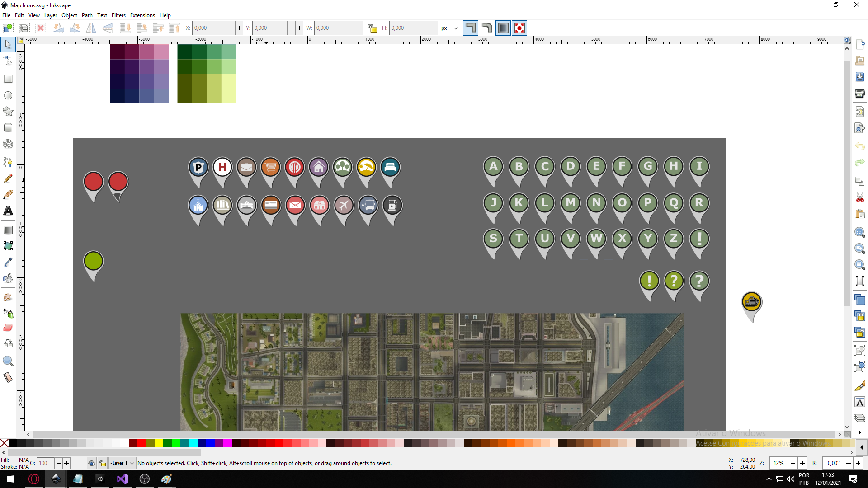Open the px units dropdown

(449, 28)
